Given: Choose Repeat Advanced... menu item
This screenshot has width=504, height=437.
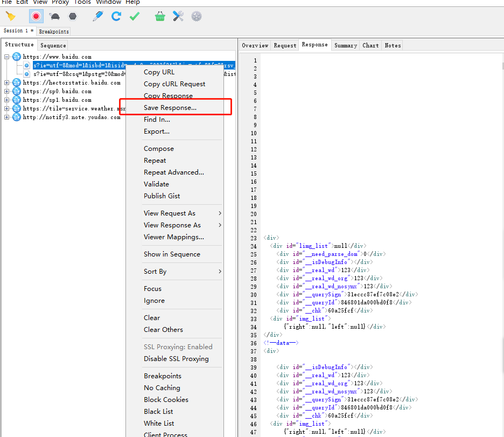Looking at the screenshot, I should coord(174,172).
